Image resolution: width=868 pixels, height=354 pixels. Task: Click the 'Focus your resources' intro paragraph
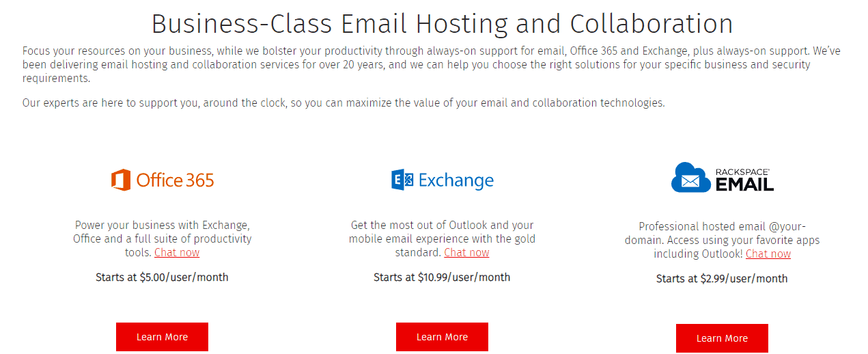pyautogui.click(x=430, y=64)
